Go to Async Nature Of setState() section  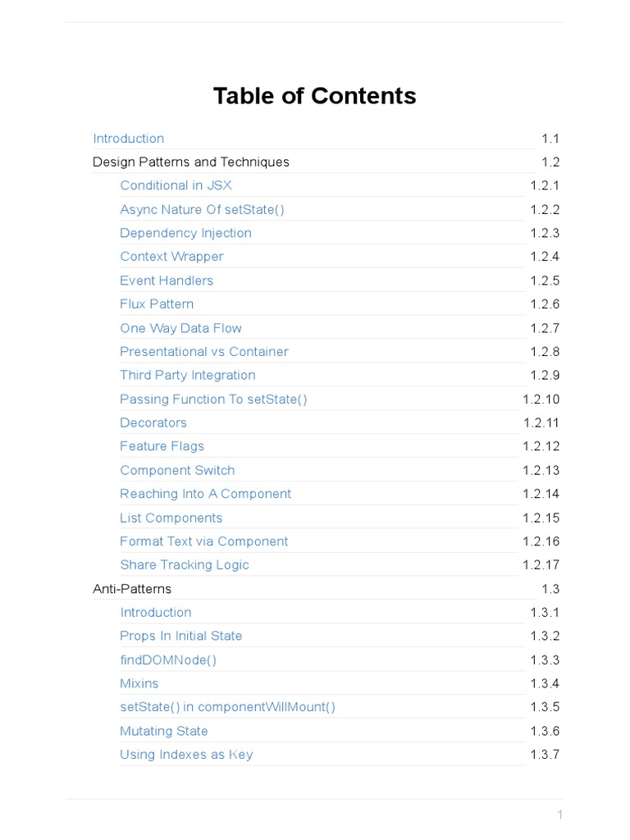202,209
